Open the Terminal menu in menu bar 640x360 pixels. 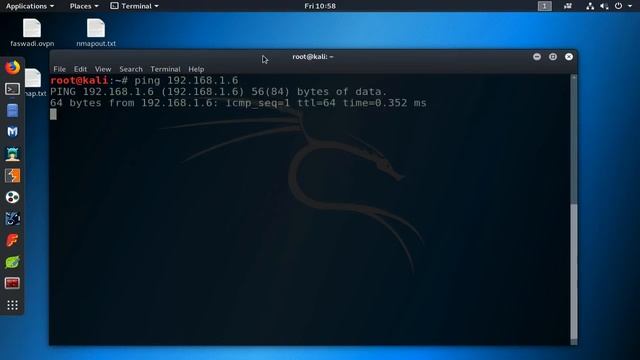point(165,69)
